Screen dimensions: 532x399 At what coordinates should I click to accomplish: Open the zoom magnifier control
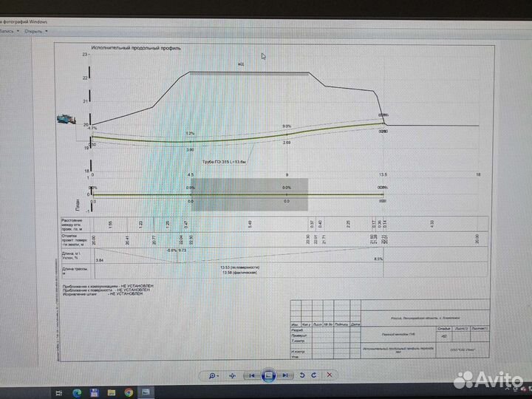pos(214,375)
